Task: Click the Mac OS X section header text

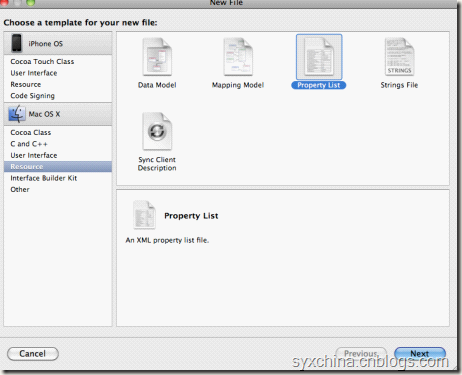Action: point(44,114)
